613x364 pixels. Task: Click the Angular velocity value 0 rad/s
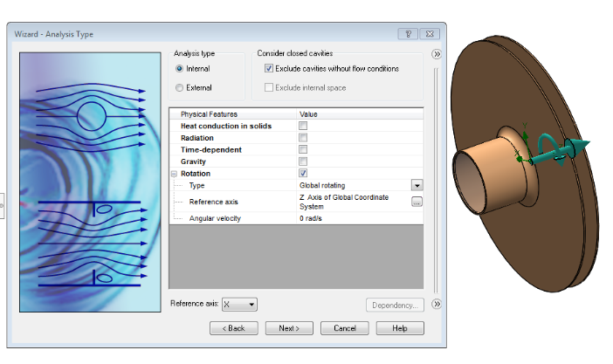[311, 218]
